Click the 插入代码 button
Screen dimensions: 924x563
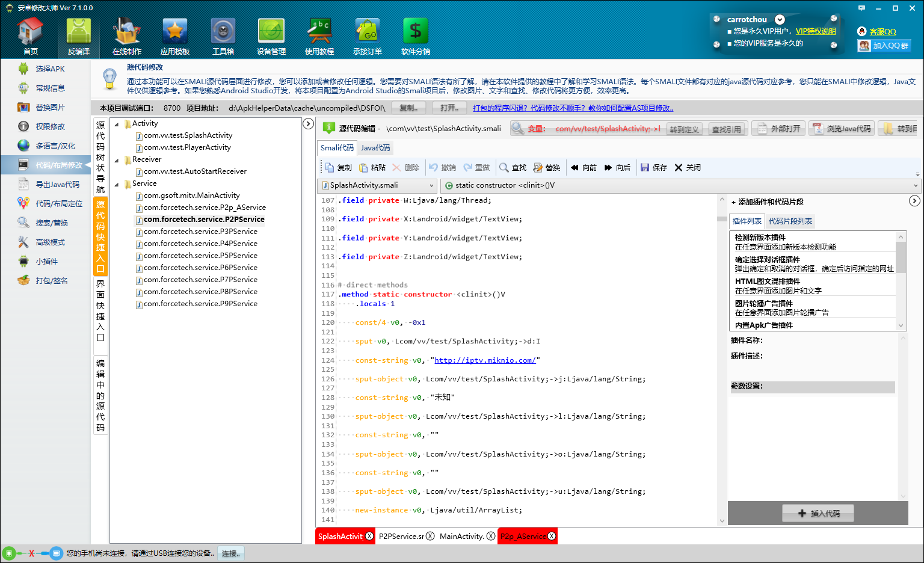(x=818, y=514)
